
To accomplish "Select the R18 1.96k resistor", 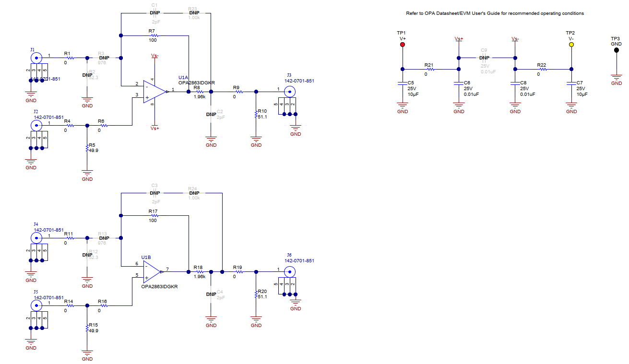I will coord(200,272).
